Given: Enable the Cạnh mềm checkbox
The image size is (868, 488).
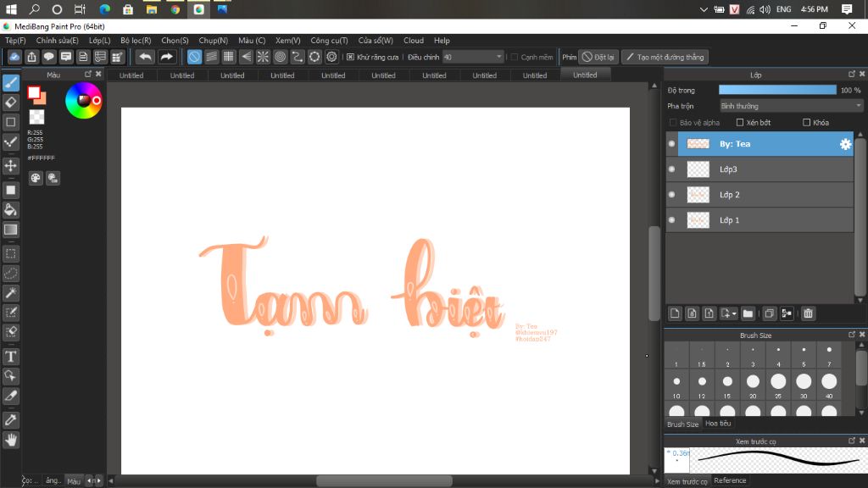Looking at the screenshot, I should [x=515, y=57].
